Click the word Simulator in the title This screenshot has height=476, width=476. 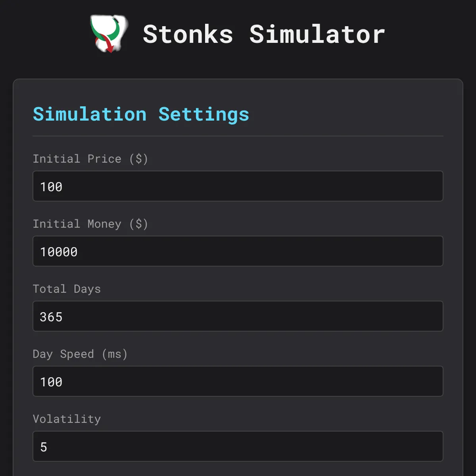coord(317,34)
